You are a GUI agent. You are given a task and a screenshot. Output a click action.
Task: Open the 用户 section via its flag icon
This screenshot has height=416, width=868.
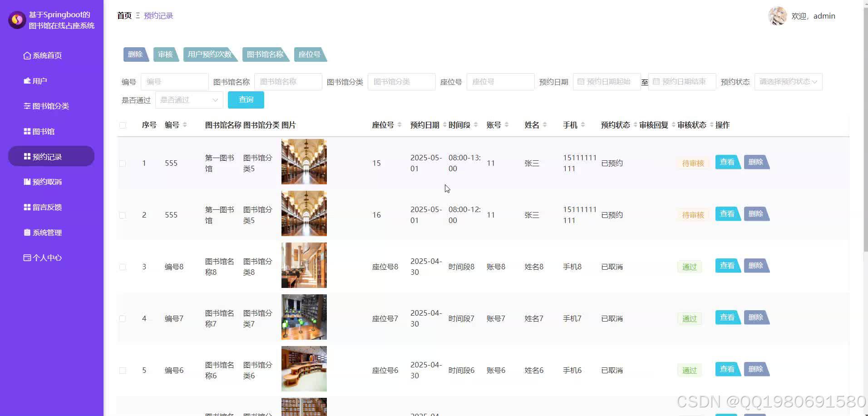pyautogui.click(x=27, y=80)
